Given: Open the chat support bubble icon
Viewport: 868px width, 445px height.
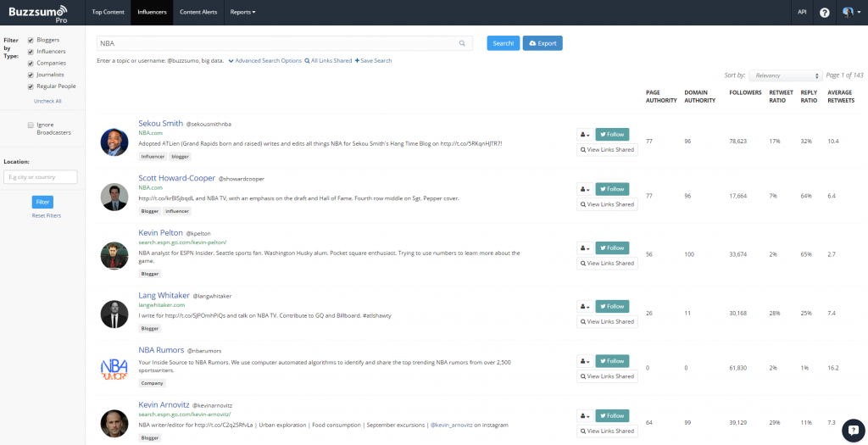Looking at the screenshot, I should click(x=853, y=431).
